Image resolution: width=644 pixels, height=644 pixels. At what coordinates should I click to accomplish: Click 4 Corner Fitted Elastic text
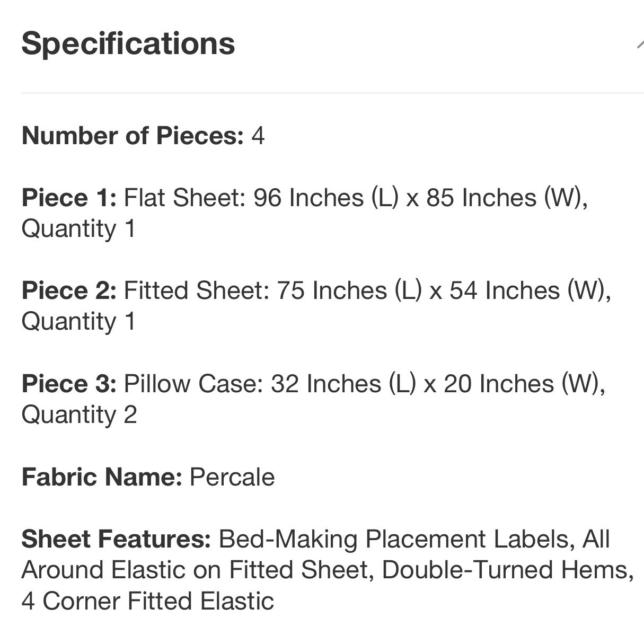coord(147,602)
